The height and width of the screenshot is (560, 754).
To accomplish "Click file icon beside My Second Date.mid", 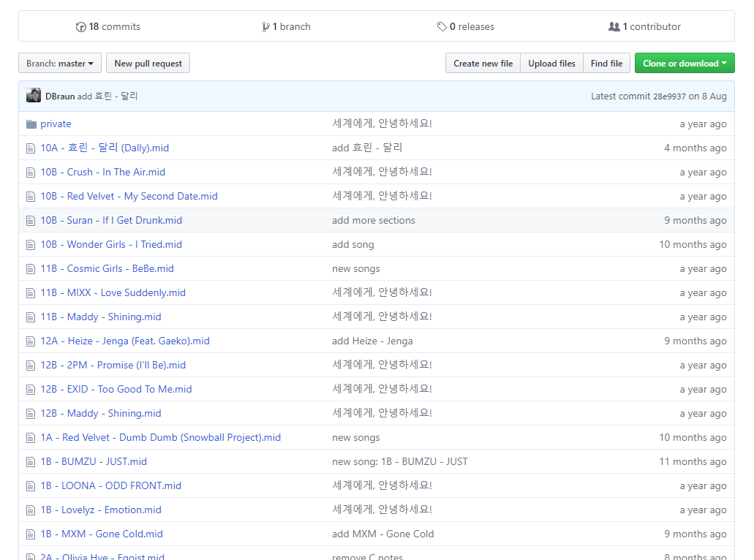I will point(31,196).
